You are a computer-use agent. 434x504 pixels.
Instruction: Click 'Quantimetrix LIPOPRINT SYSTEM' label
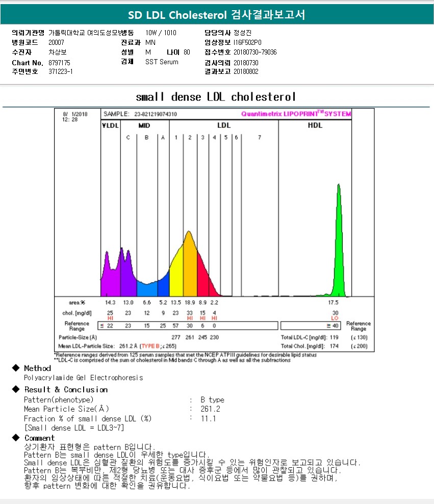296,114
